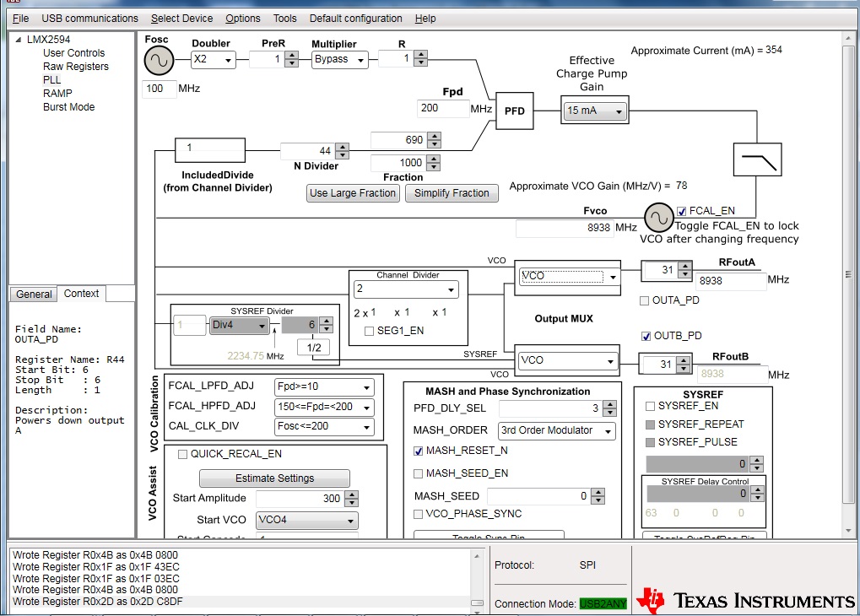Open the Effective Charge Pump Gain dropdown

point(595,111)
